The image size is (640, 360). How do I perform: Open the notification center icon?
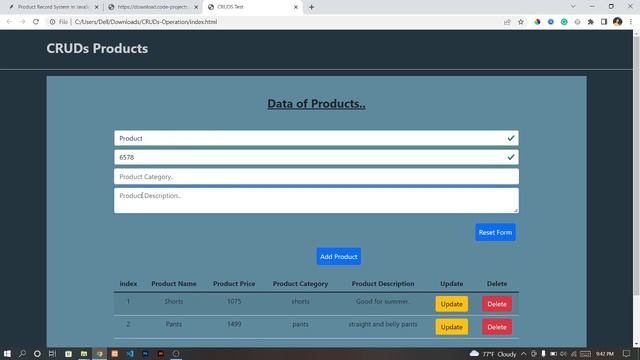626,354
